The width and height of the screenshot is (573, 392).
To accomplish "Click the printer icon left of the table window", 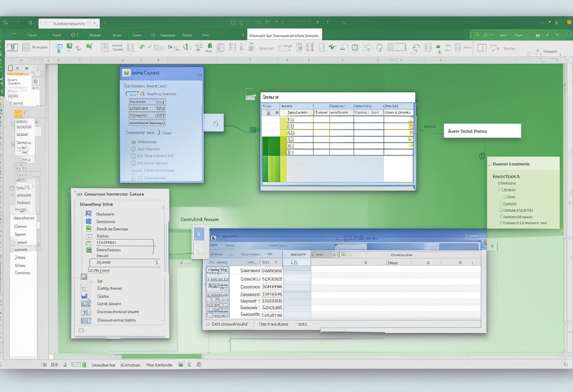I will click(249, 95).
